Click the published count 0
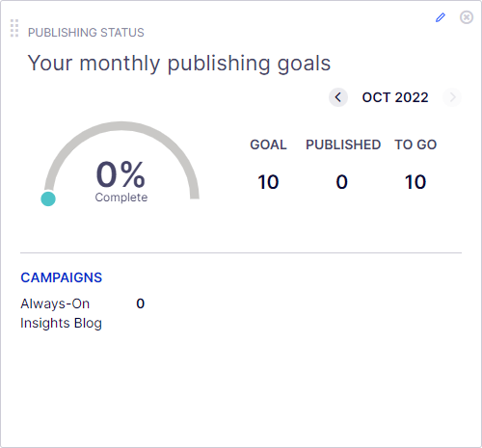The width and height of the screenshot is (482, 448). pos(342,182)
